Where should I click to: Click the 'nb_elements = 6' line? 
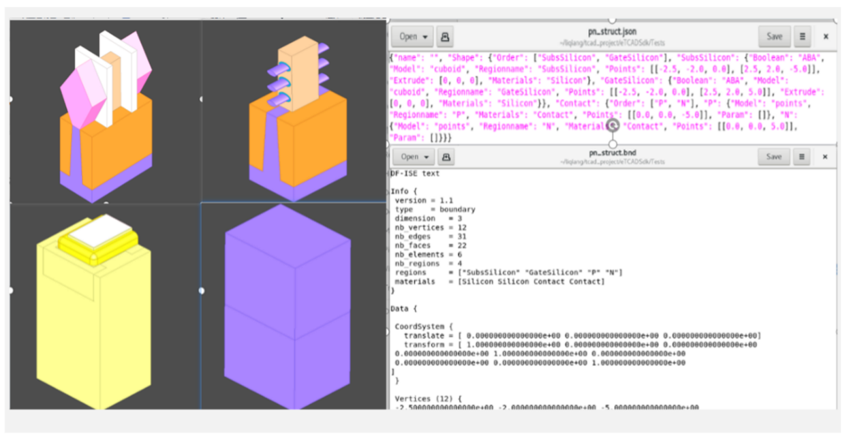(x=427, y=254)
